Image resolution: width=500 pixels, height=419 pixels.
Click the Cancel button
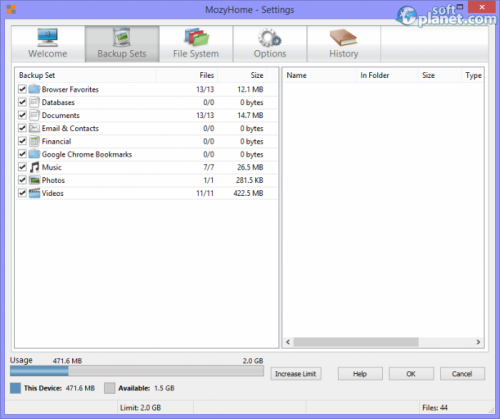click(462, 374)
